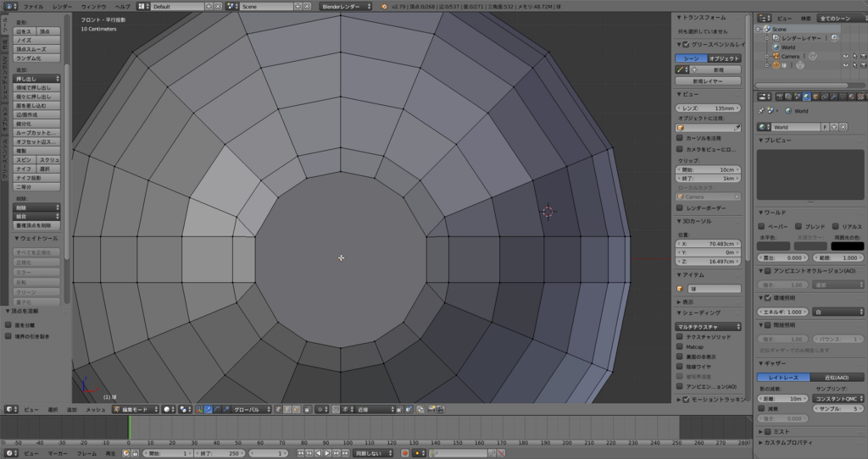Select the scale manipulator icon
The width and height of the screenshot is (868, 459).
[x=225, y=409]
